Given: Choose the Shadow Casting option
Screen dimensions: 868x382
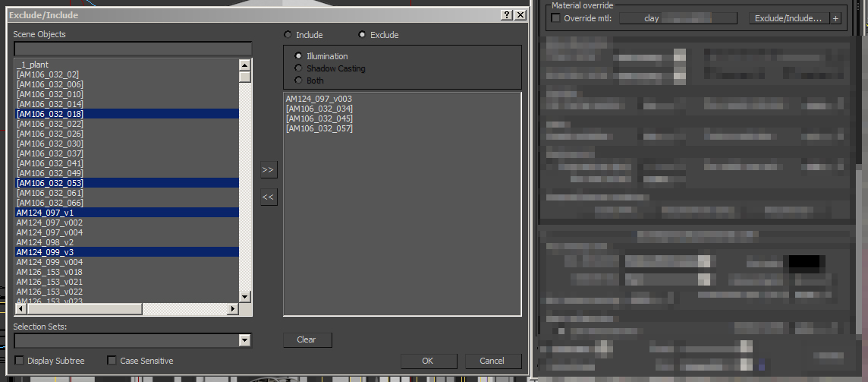Looking at the screenshot, I should [x=299, y=68].
